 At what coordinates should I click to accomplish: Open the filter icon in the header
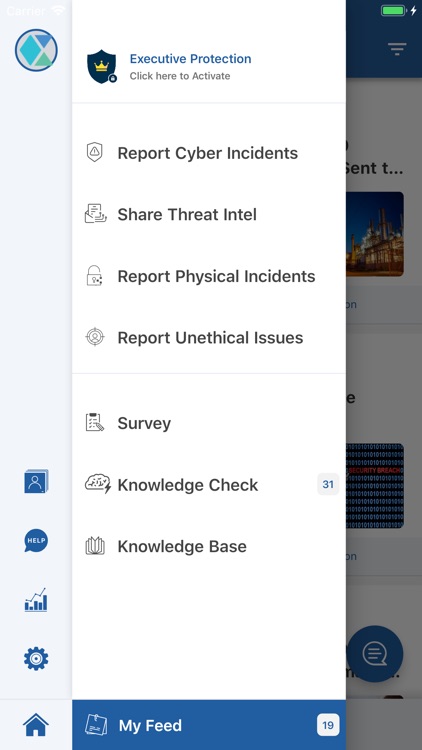397,49
